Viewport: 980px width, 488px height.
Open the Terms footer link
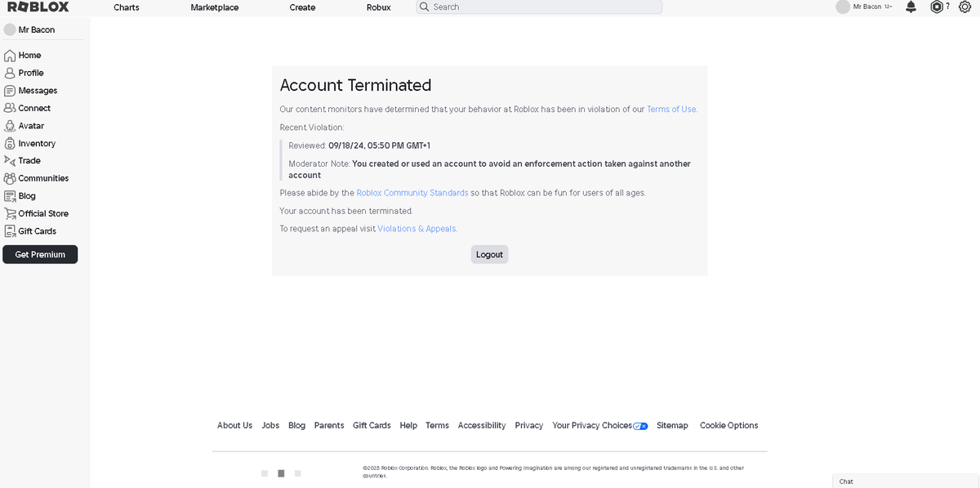(437, 426)
